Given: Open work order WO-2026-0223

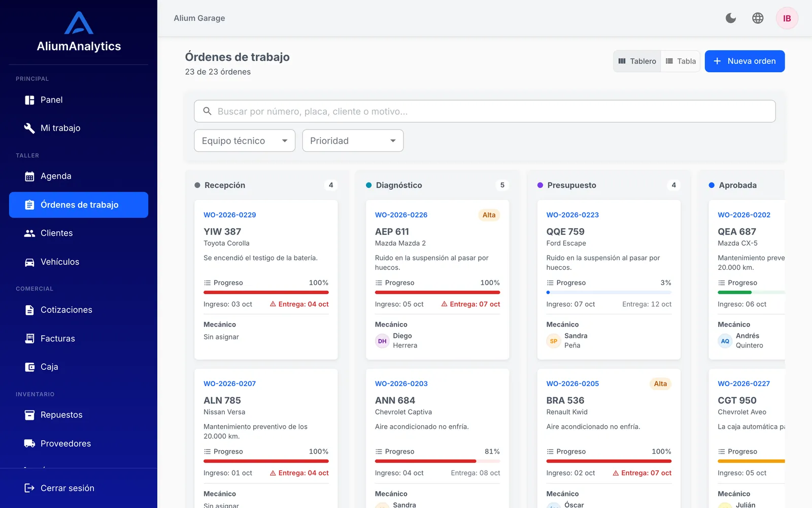Looking at the screenshot, I should click(572, 215).
